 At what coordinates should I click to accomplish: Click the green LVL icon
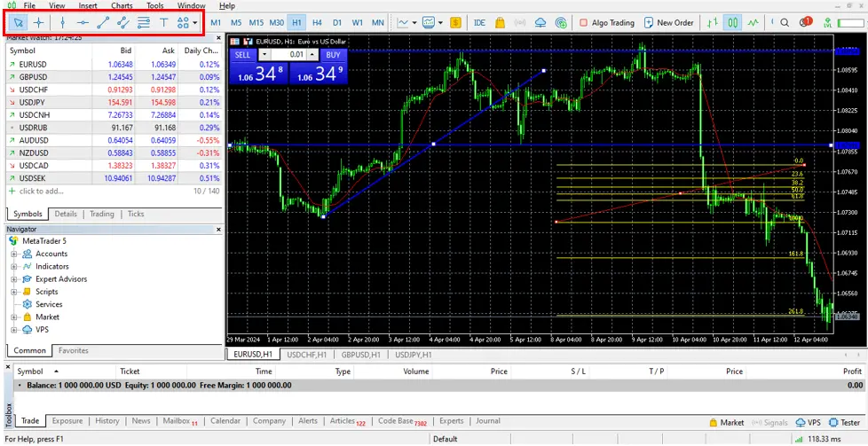828,23
